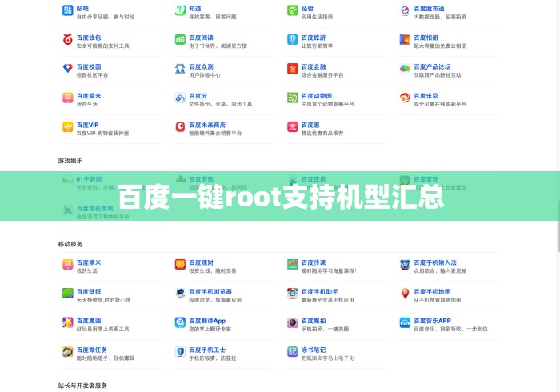Click description text 中国首个动物直播平台

(327, 104)
